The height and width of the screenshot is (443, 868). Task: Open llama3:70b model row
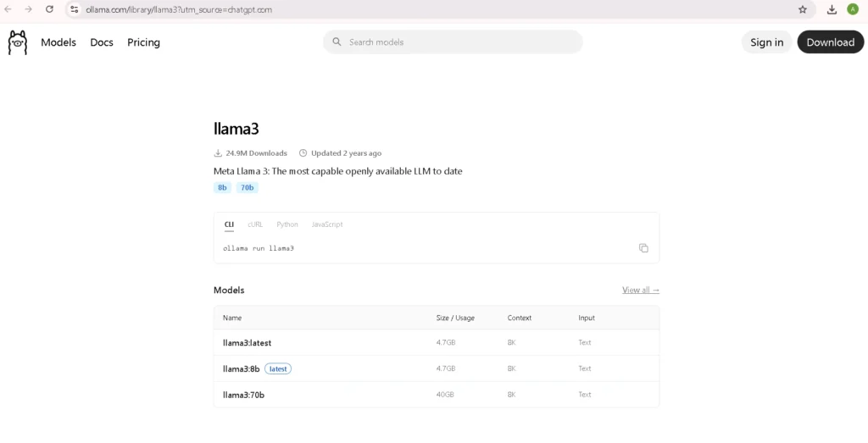click(437, 395)
